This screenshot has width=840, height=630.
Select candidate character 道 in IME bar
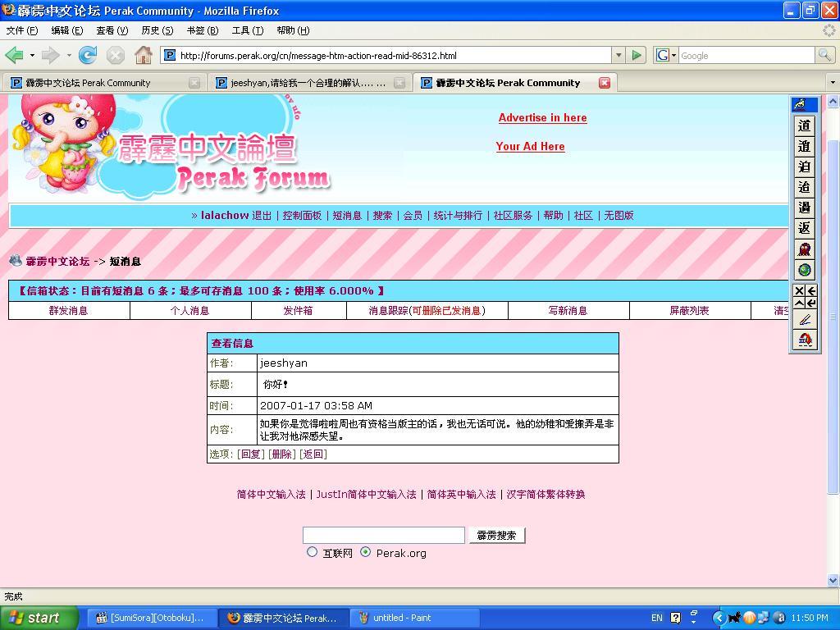coord(804,126)
